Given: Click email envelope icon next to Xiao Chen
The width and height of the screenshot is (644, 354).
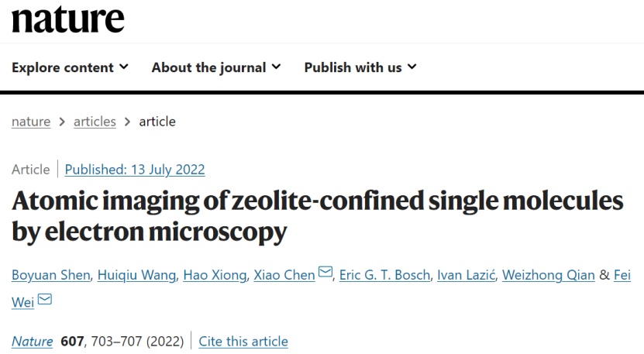Looking at the screenshot, I should coord(325,272).
